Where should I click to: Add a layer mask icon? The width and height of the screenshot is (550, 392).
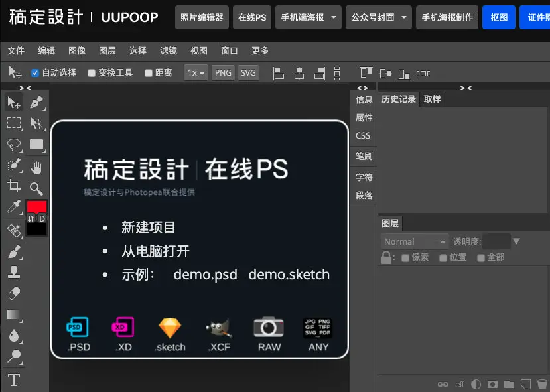[492, 384]
